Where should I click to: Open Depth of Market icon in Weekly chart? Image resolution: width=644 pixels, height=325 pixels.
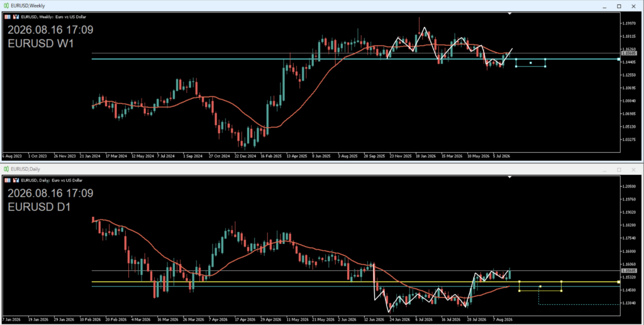(8, 17)
